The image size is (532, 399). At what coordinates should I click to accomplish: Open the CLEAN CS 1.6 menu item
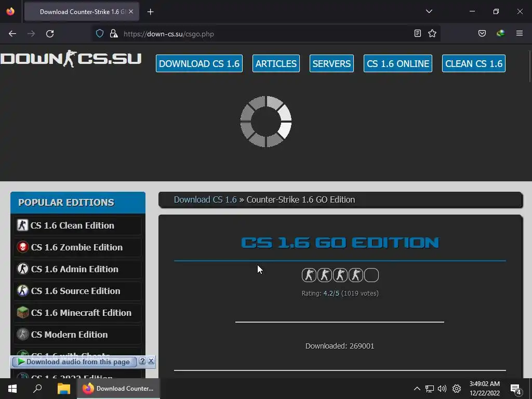tap(474, 63)
